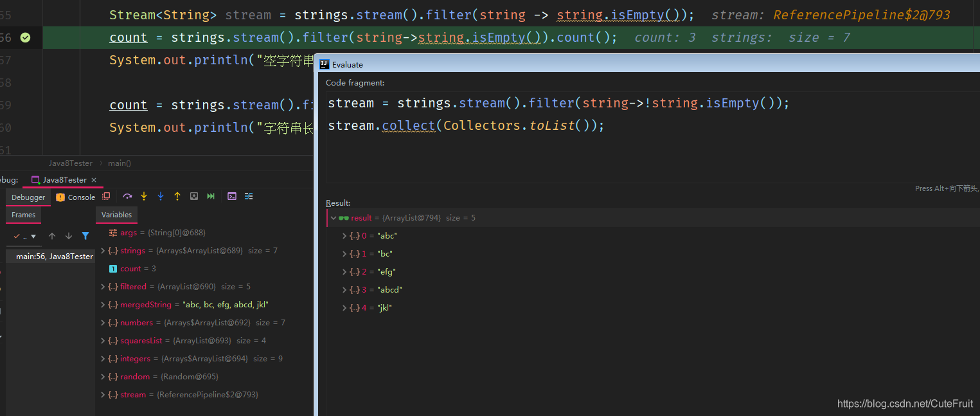Screen dimensions: 980x416
Task: Expand result element 4 "jkl"
Action: (344, 308)
